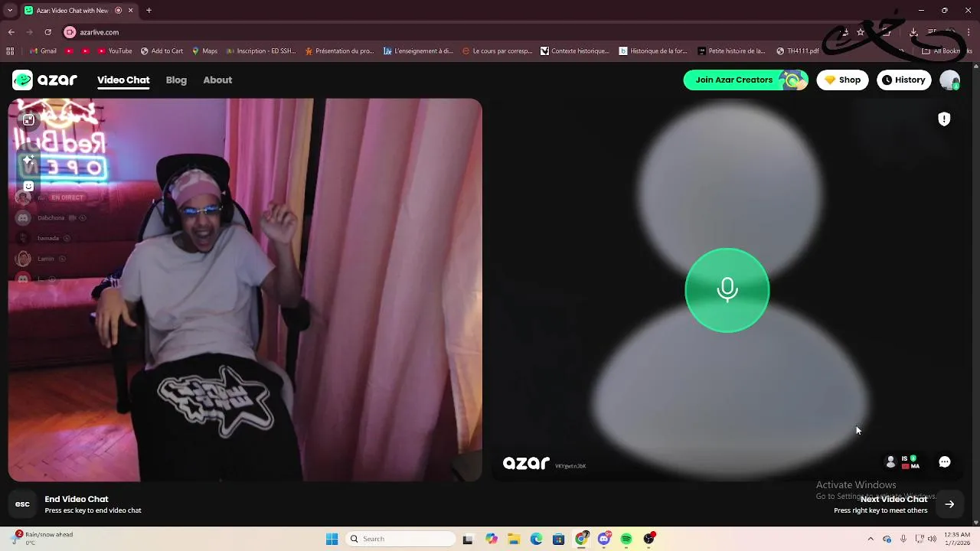
Task: Open Task View on taskbar
Action: pyautogui.click(x=468, y=539)
